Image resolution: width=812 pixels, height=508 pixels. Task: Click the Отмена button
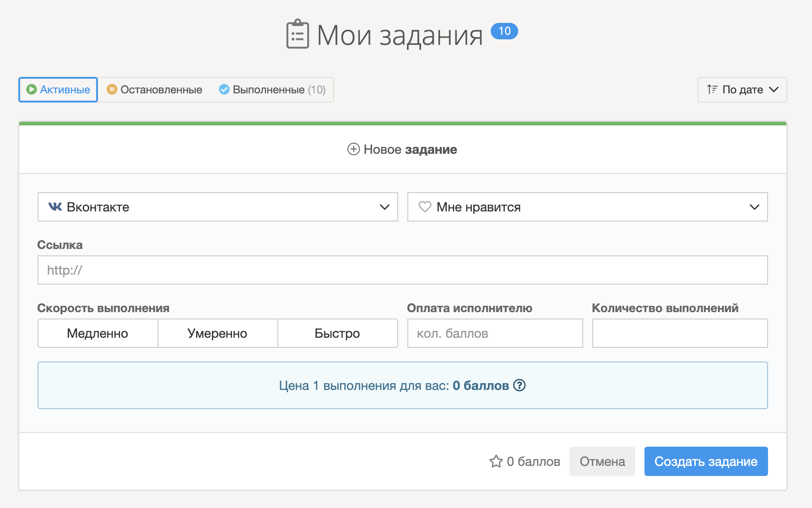(602, 461)
